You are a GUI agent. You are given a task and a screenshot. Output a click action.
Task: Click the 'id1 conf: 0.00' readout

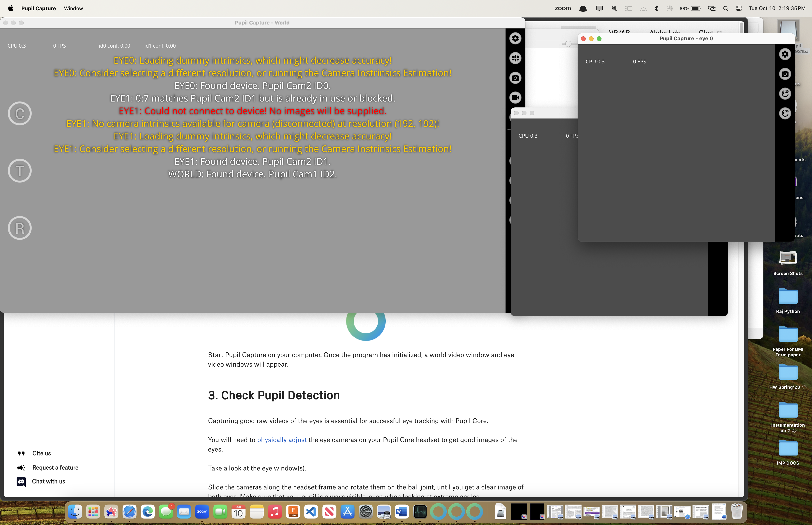160,46
